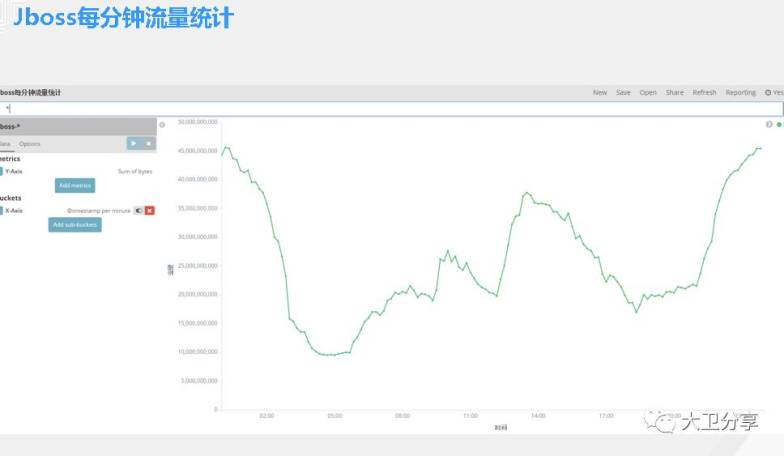Viewport: 784px width, 456px height.
Task: Click the Reporting menu item
Action: tap(740, 92)
